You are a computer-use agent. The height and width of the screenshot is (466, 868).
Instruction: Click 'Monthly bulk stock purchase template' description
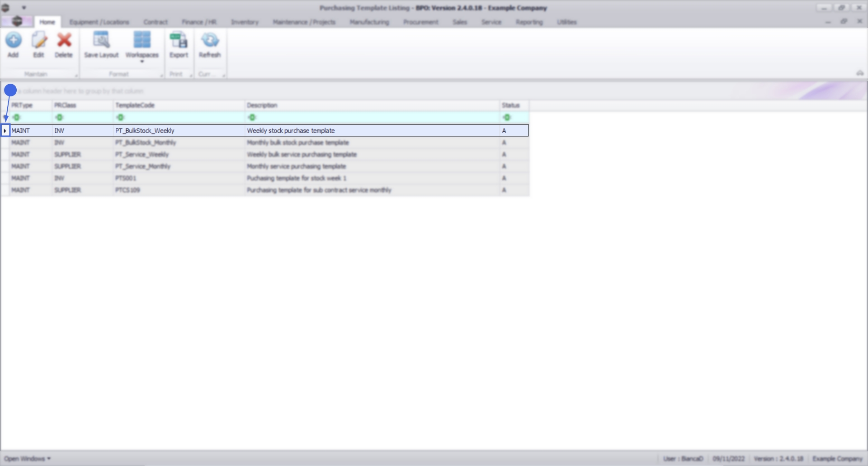pos(297,143)
